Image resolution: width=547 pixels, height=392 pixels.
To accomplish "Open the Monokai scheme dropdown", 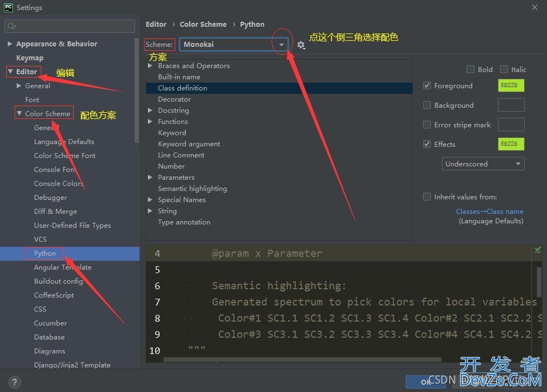I will tap(234, 45).
